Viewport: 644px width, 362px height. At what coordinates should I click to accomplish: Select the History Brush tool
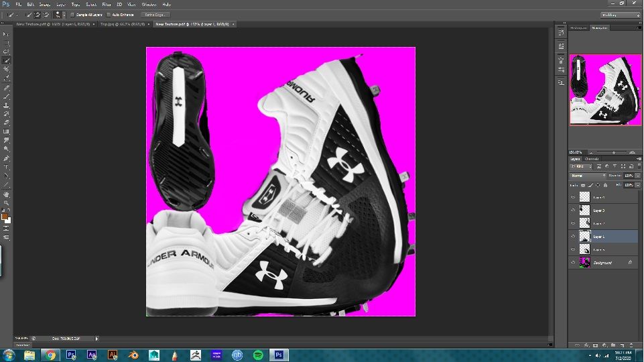(6, 114)
